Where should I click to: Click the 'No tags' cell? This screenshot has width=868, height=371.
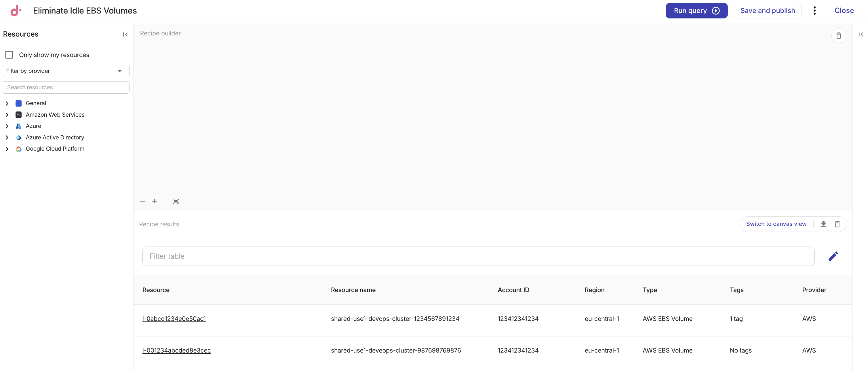click(741, 351)
